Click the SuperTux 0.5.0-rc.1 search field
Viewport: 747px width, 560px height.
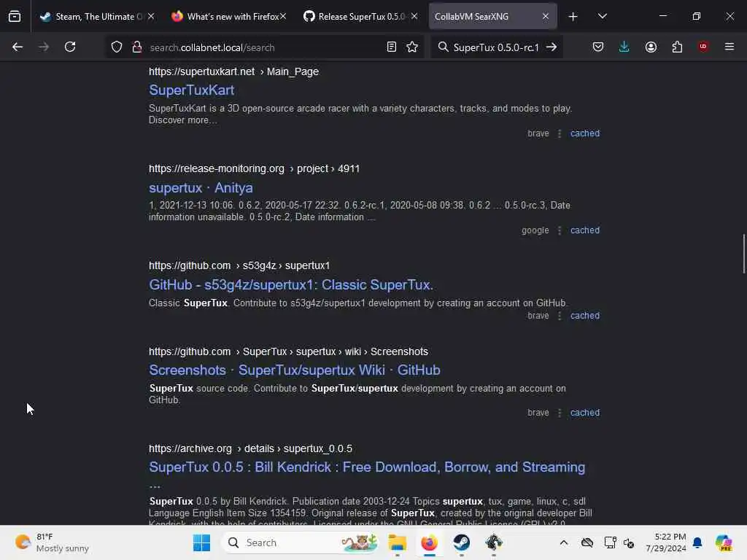tap(496, 47)
